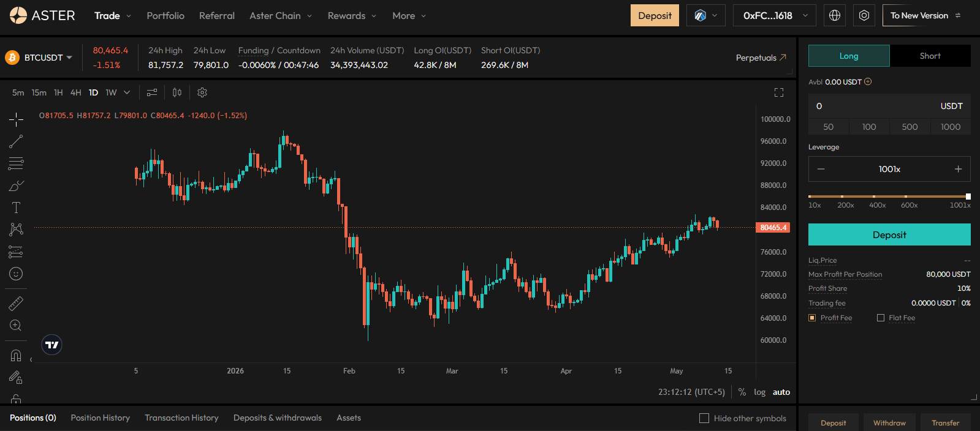980x431 pixels.
Task: Click the orange Deposit button in header
Action: click(655, 16)
